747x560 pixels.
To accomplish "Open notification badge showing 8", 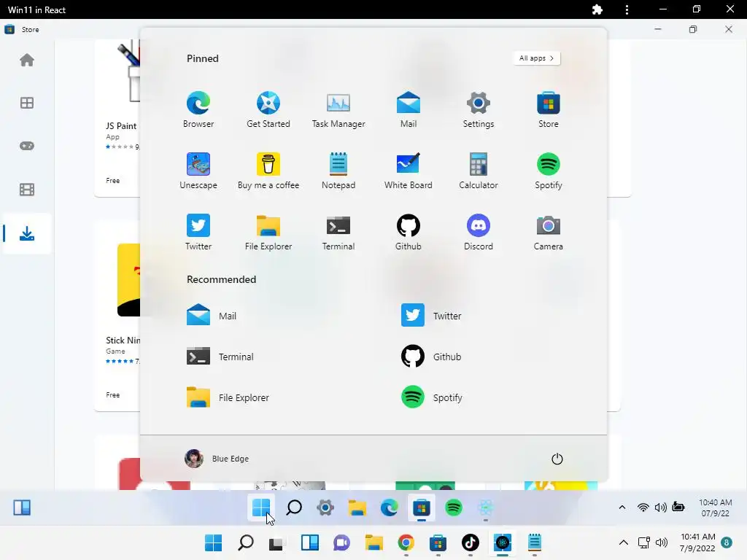I will 726,542.
